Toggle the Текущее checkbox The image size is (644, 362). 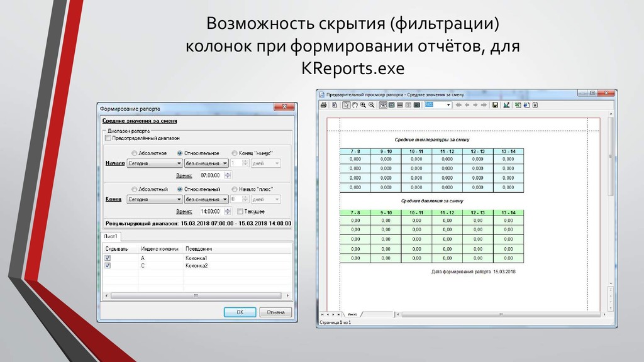[x=240, y=211]
